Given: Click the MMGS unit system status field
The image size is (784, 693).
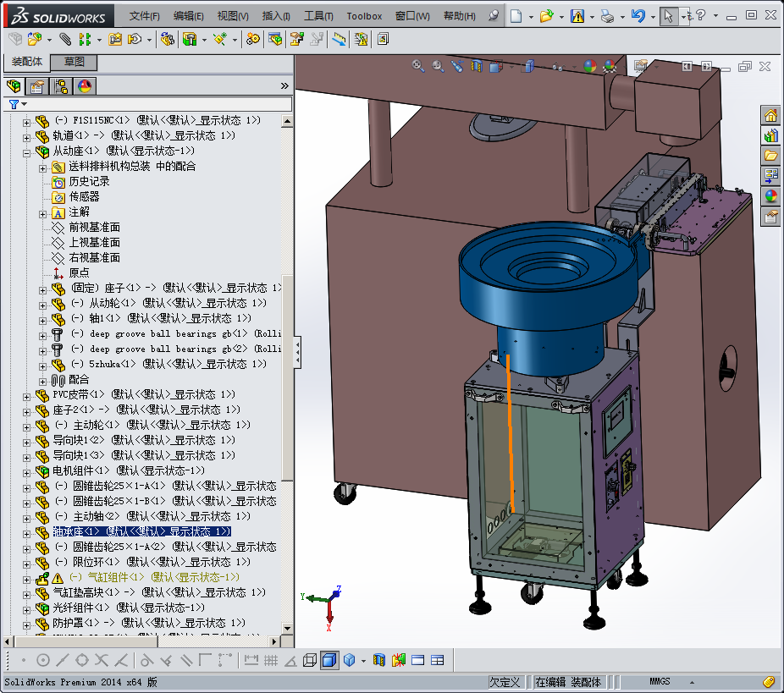Looking at the screenshot, I should pyautogui.click(x=659, y=681).
